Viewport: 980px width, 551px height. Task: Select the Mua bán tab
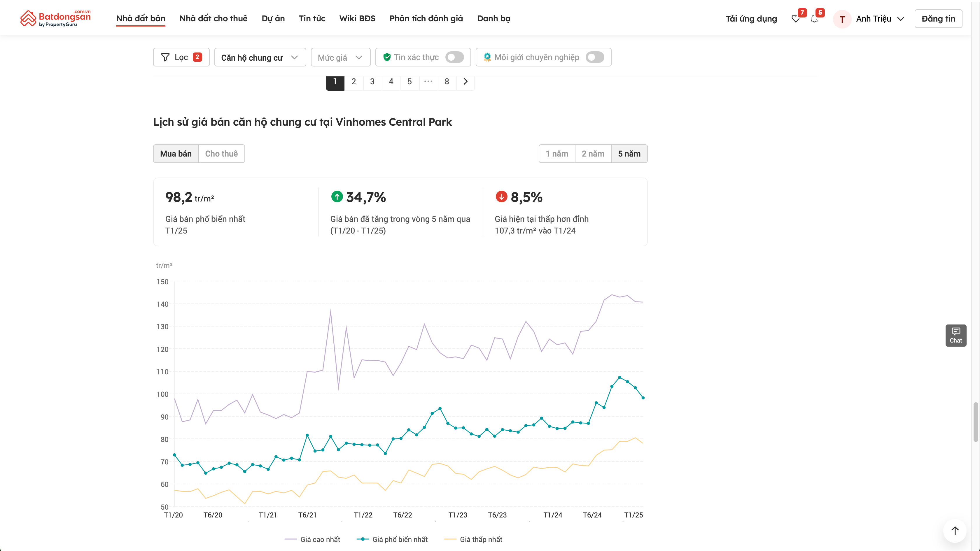(x=176, y=154)
